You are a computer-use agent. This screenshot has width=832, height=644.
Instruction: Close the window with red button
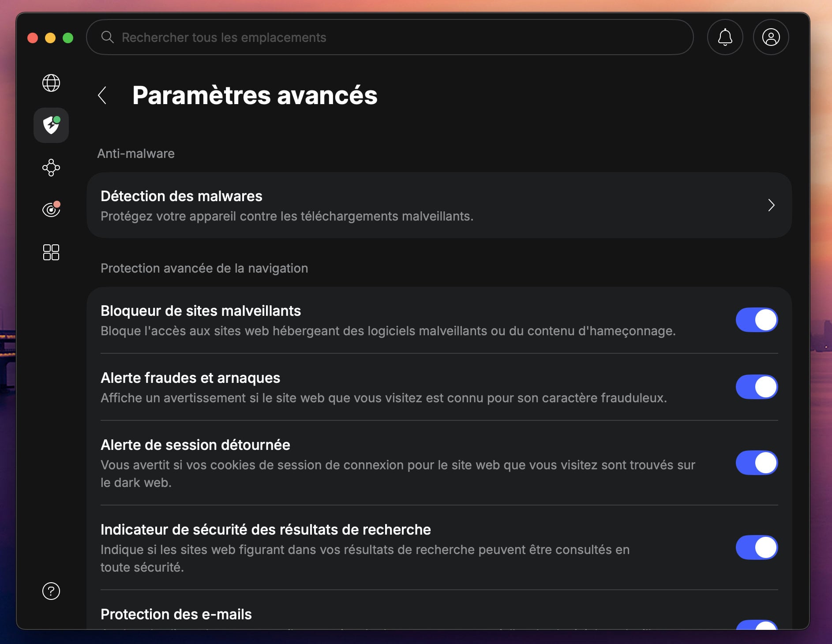coord(33,38)
